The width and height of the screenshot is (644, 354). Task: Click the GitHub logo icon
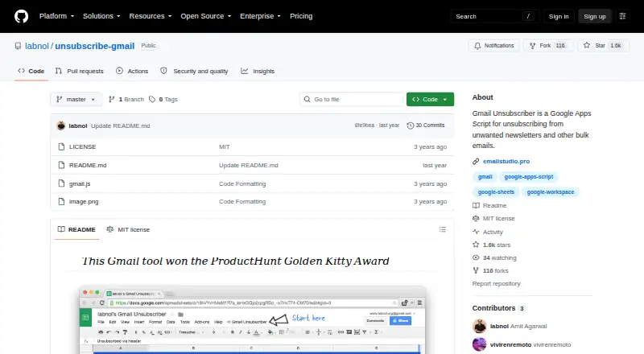coord(22,16)
